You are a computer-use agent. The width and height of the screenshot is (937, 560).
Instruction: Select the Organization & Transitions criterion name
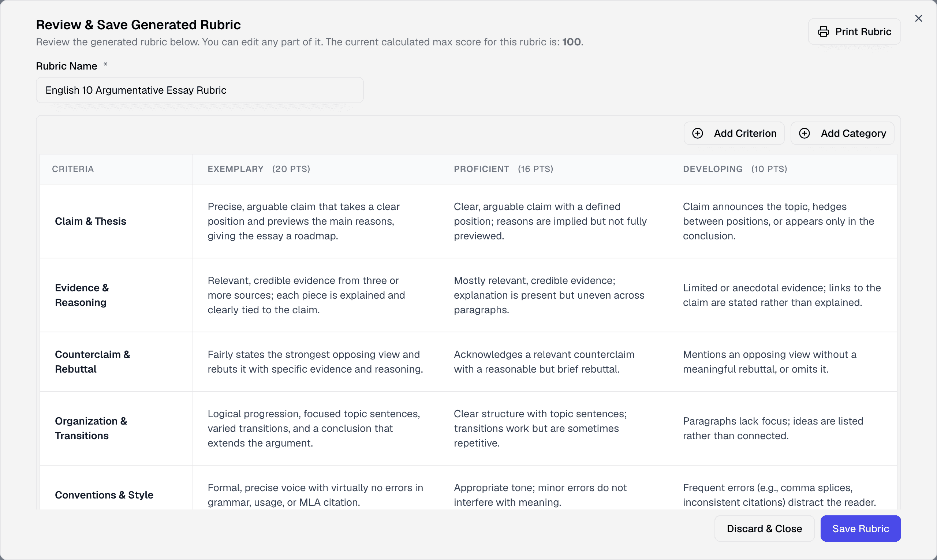pos(91,428)
